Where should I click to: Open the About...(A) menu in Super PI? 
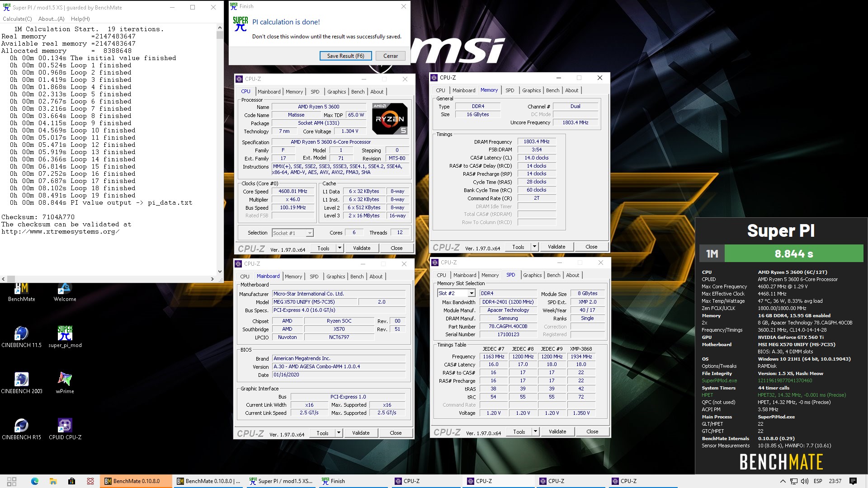(52, 19)
